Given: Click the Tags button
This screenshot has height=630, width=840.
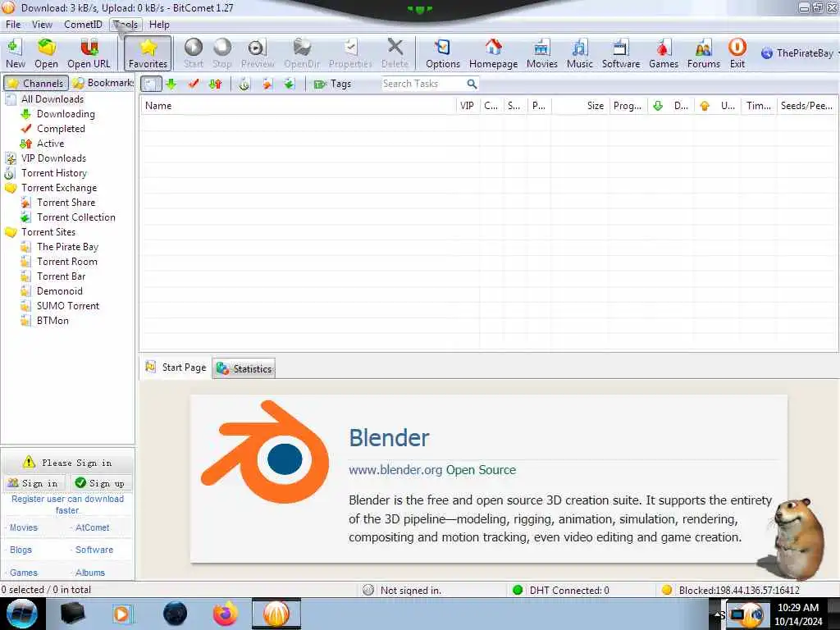Looking at the screenshot, I should [x=333, y=84].
